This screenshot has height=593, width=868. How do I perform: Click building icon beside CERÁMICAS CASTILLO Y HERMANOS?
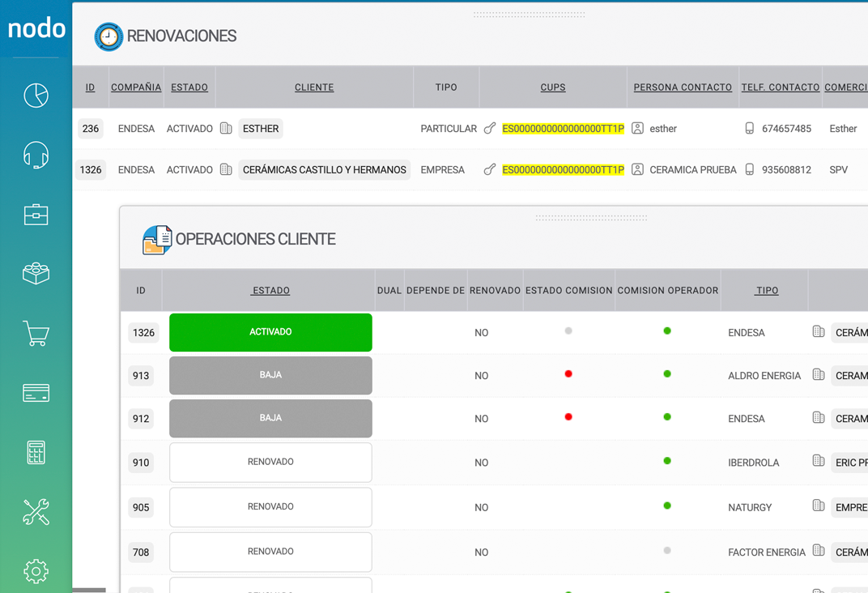point(226,169)
